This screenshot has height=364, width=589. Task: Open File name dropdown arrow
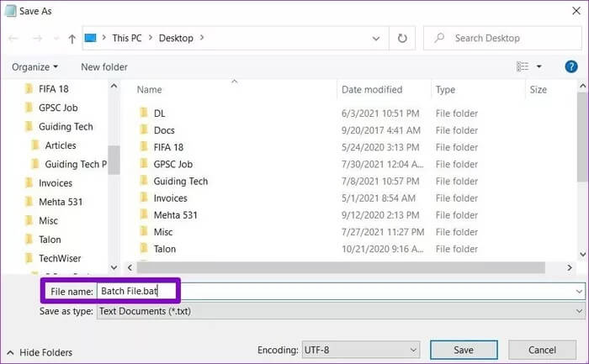pyautogui.click(x=579, y=291)
